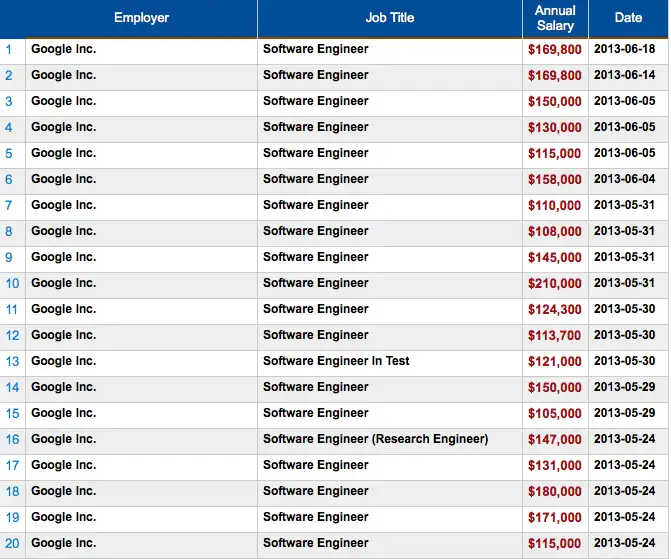This screenshot has width=671, height=559.
Task: Open row number 9 link
Action: [x=9, y=258]
